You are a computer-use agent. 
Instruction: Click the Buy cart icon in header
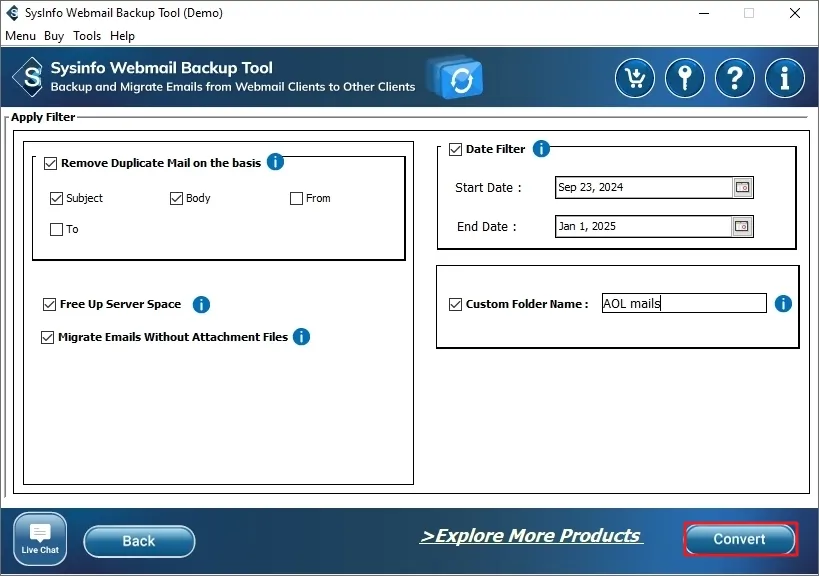(x=634, y=78)
